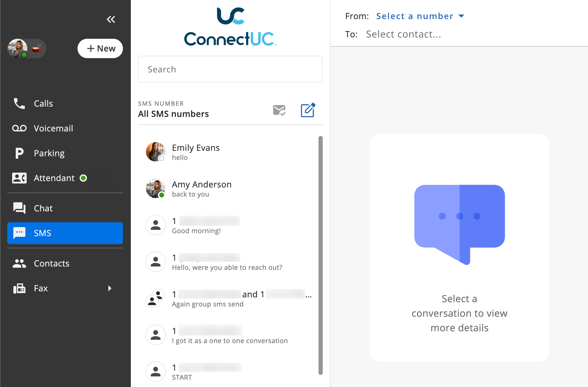Toggle the Attendant green status indicator
The image size is (588, 387).
pos(83,178)
